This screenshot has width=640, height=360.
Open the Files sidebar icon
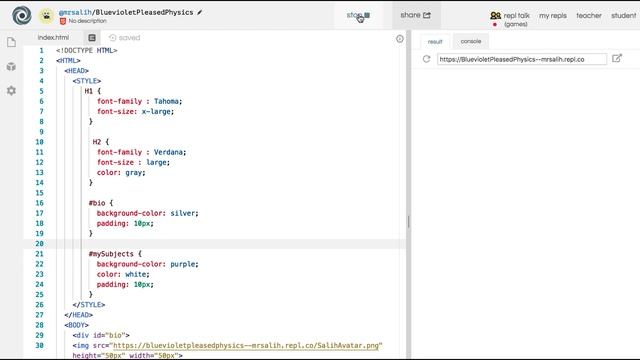pos(11,42)
